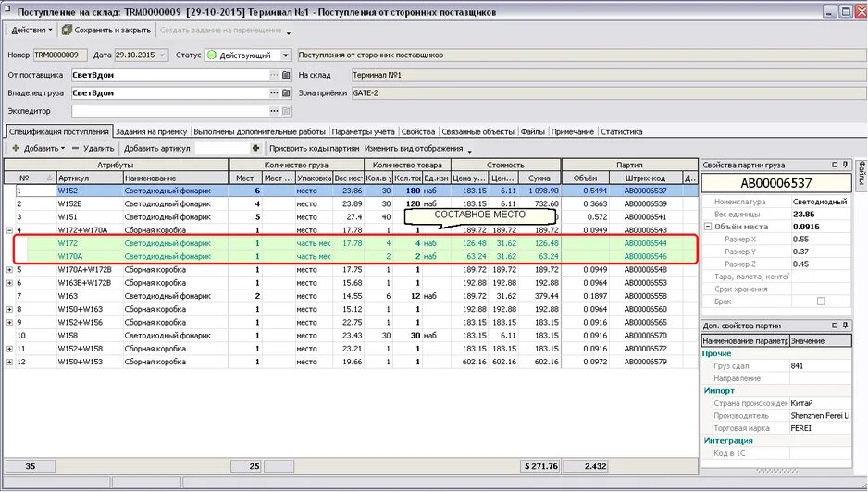Click the Штрих-код column header

(646, 178)
